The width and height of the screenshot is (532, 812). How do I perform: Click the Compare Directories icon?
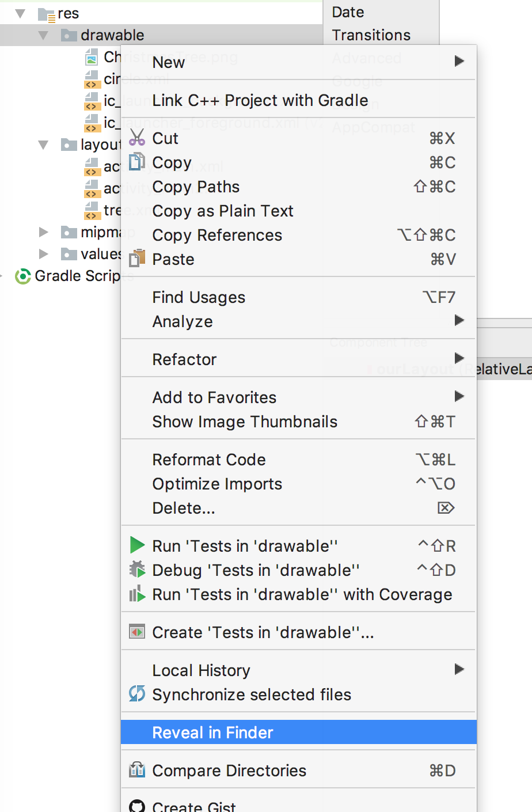pyautogui.click(x=137, y=769)
